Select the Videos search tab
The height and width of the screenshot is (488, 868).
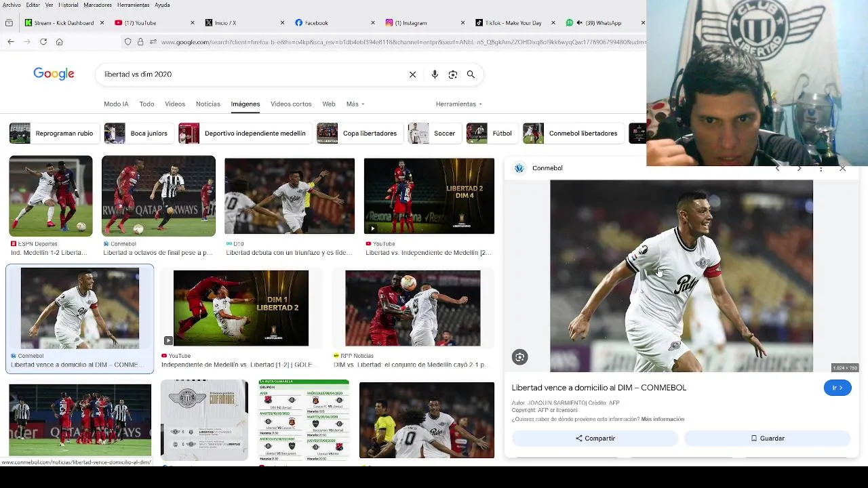click(175, 104)
